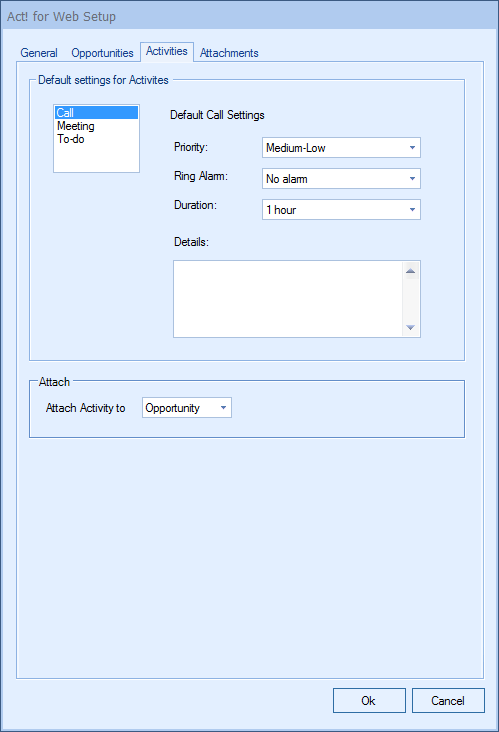This screenshot has height=732, width=499.
Task: Expand the Priority dropdown arrow
Action: click(412, 148)
